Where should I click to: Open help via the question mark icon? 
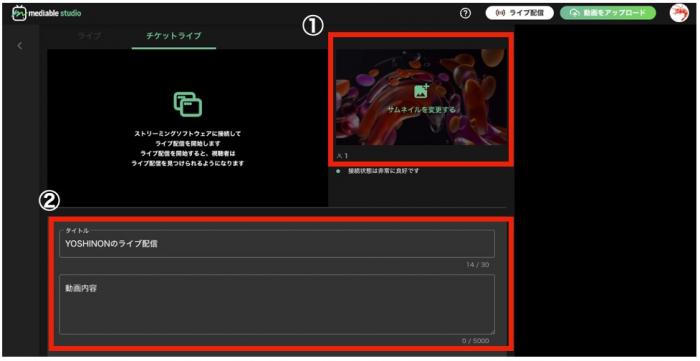pyautogui.click(x=465, y=13)
